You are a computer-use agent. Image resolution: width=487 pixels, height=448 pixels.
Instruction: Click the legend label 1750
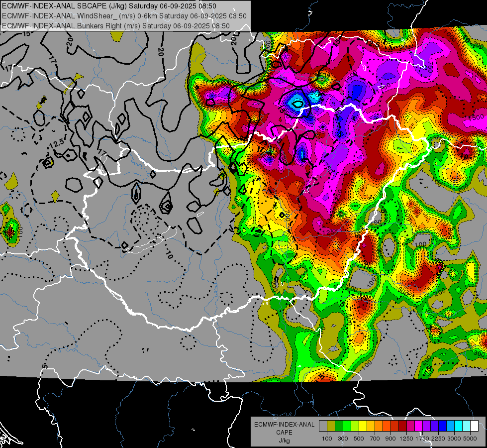(422, 439)
